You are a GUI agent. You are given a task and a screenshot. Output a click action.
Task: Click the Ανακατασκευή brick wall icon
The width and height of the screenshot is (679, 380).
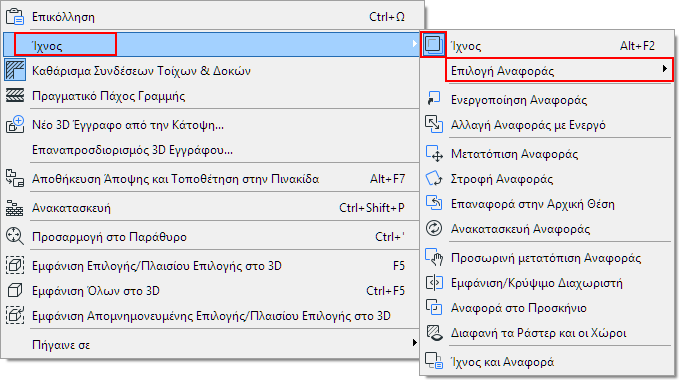point(15,208)
